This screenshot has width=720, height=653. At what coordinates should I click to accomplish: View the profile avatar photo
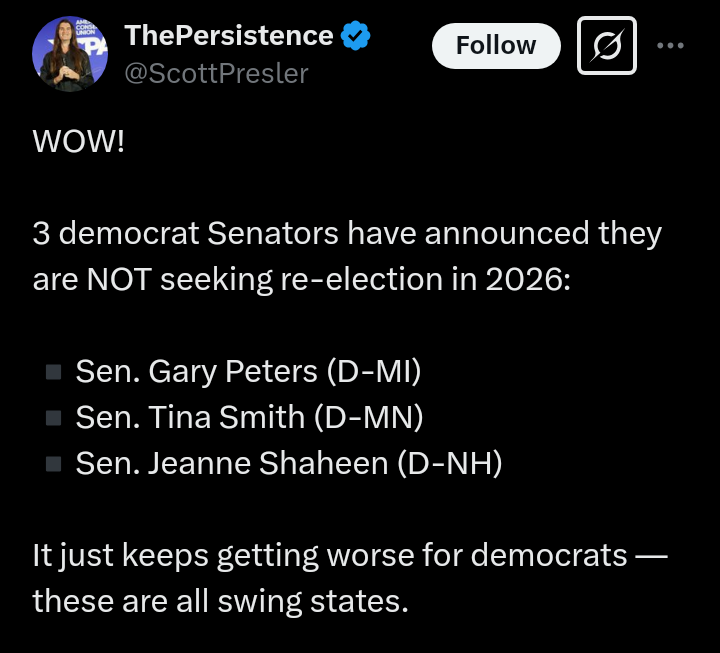(x=70, y=54)
